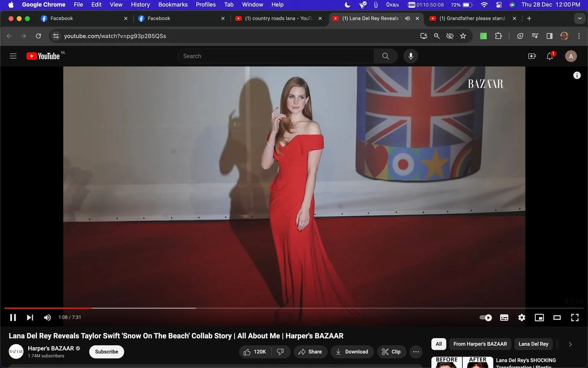Open Chrome zoom magnifier icon
The image size is (588, 368).
437,36
